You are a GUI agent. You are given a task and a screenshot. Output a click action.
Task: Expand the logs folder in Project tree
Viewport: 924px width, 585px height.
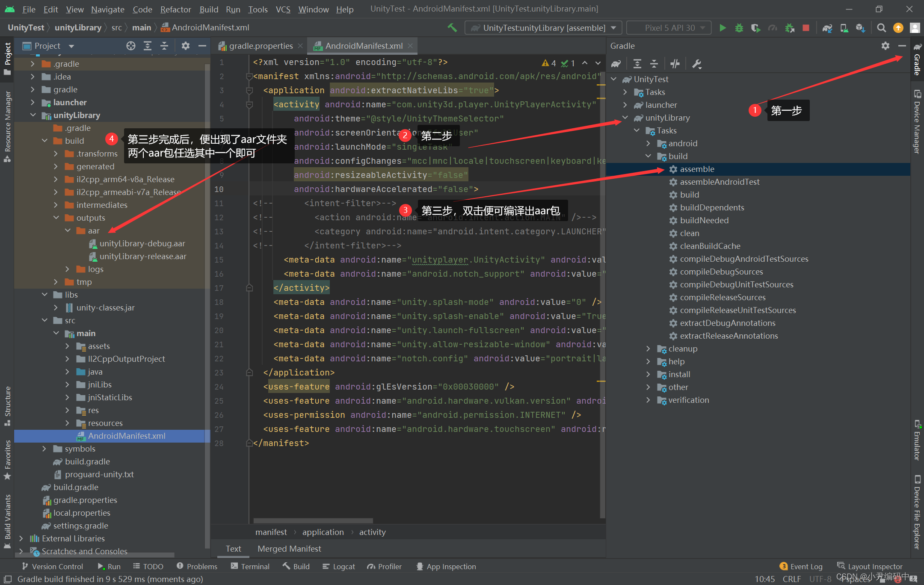click(68, 269)
